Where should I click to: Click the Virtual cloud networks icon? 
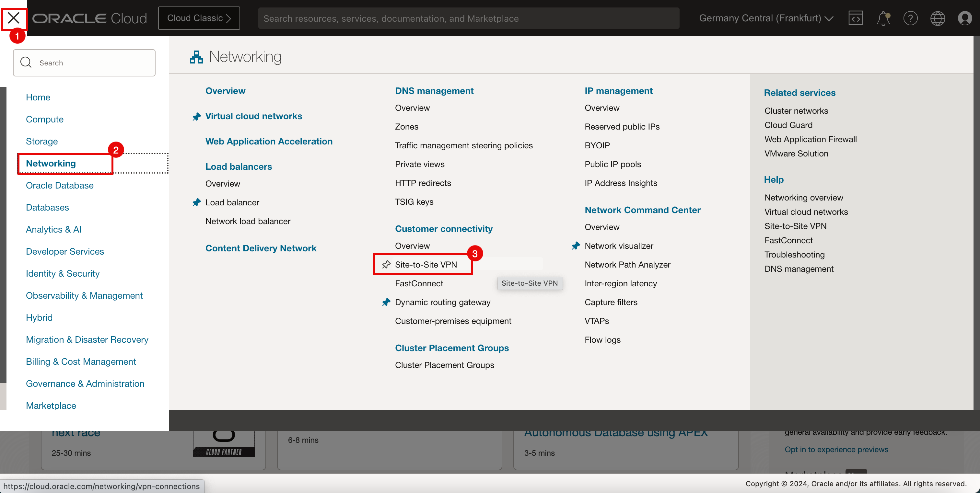click(197, 116)
